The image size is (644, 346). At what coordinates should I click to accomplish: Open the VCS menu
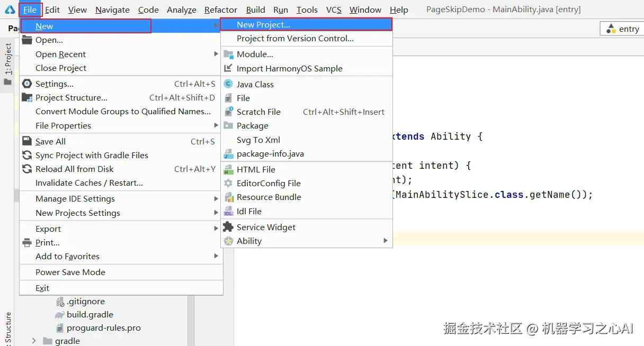(334, 10)
